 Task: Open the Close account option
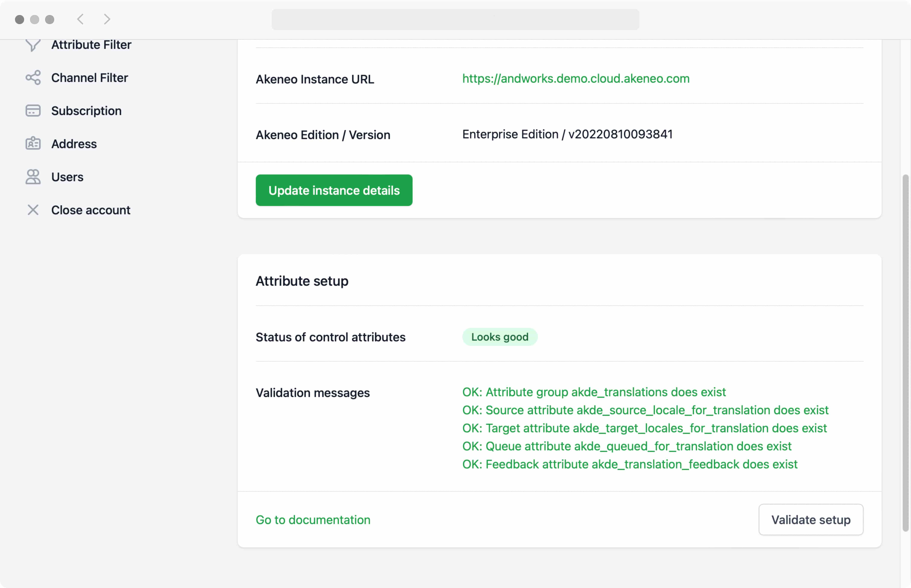pyautogui.click(x=90, y=210)
